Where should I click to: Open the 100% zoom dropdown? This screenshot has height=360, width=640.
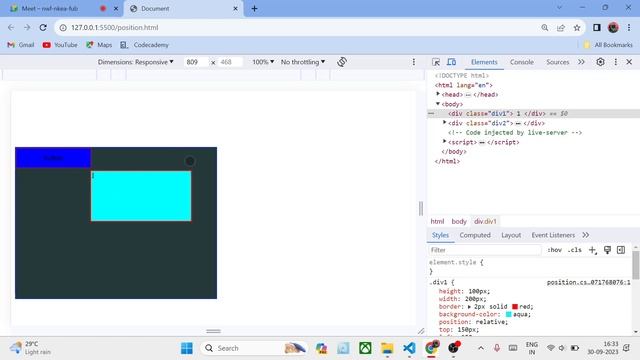coord(263,62)
